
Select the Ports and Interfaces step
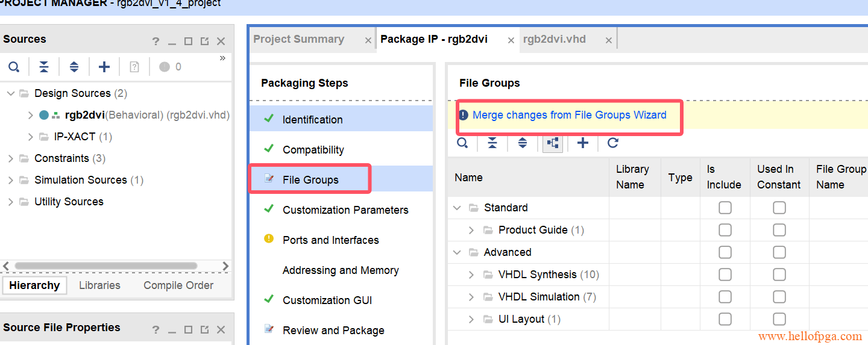tap(330, 240)
